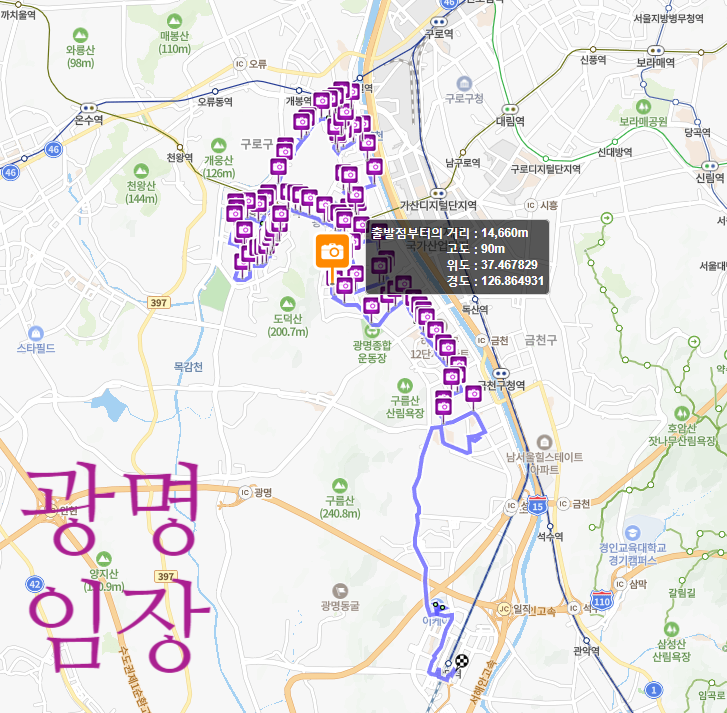Click the 보라매역 station icon
The image size is (727, 713).
(x=655, y=50)
